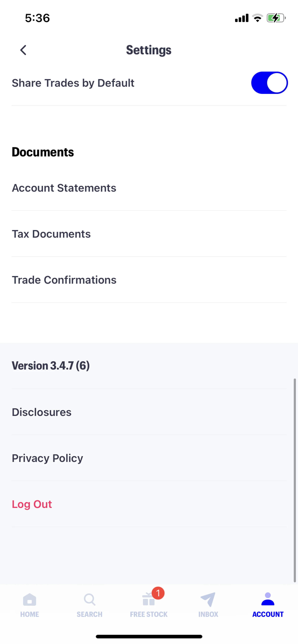The width and height of the screenshot is (298, 644).
Task: Open the Free Stock gift icon
Action: (149, 600)
